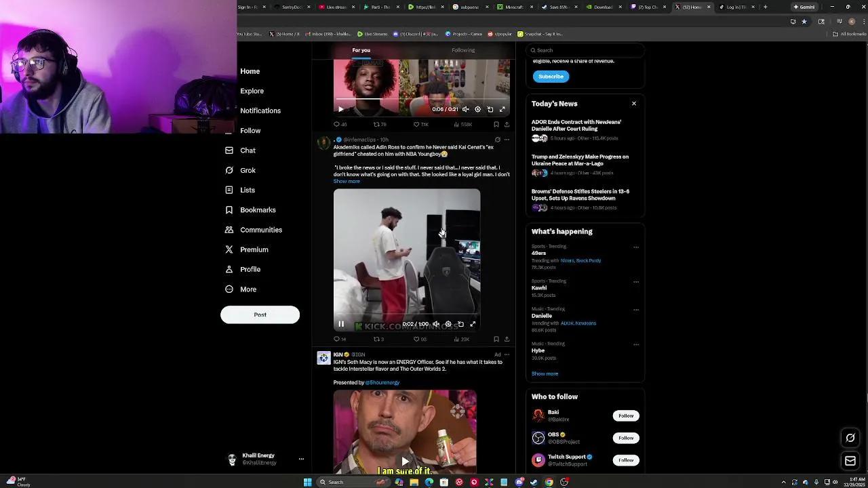Open the Home page in X sidebar
The image size is (868, 488).
[x=250, y=71]
